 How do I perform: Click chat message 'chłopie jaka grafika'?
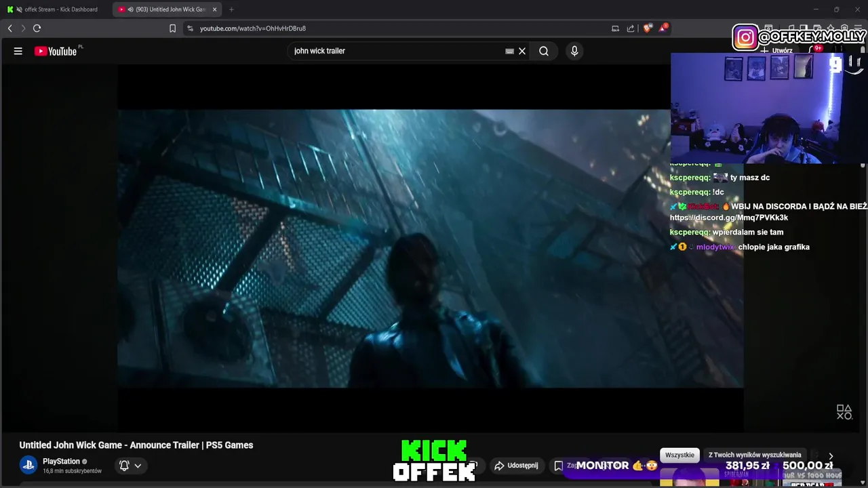click(774, 247)
